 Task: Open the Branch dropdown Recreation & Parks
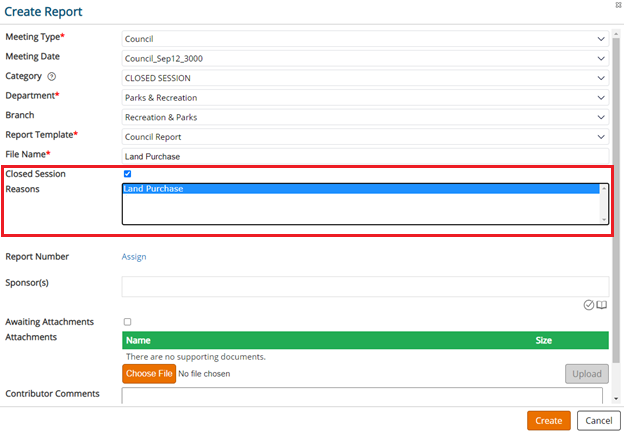pyautogui.click(x=365, y=117)
